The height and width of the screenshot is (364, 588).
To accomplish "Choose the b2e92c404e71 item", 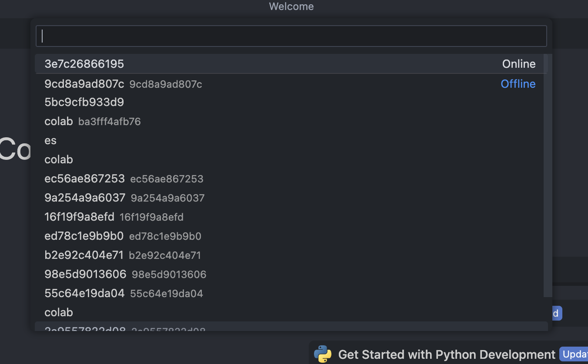I will (x=84, y=255).
